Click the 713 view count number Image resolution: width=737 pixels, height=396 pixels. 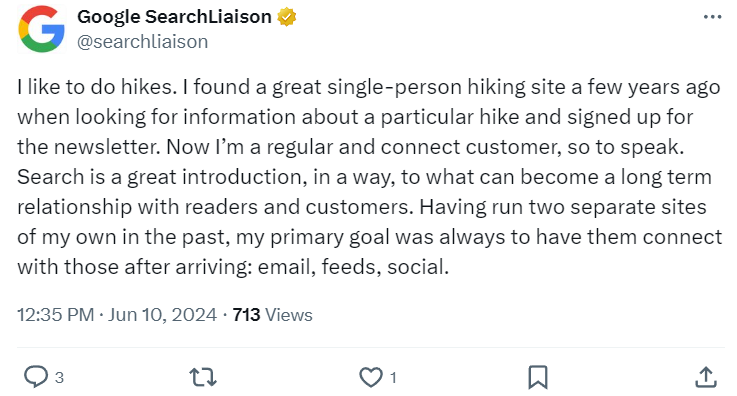click(246, 315)
